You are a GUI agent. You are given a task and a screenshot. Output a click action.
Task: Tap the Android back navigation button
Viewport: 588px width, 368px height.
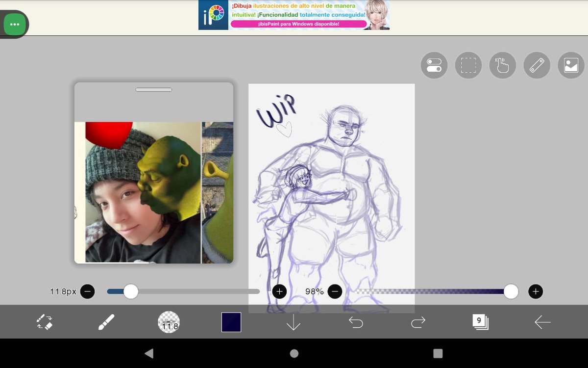click(x=149, y=353)
